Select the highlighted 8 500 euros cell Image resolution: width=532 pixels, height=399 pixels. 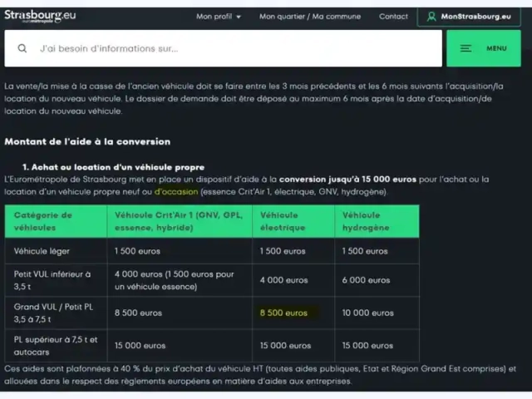[283, 313]
